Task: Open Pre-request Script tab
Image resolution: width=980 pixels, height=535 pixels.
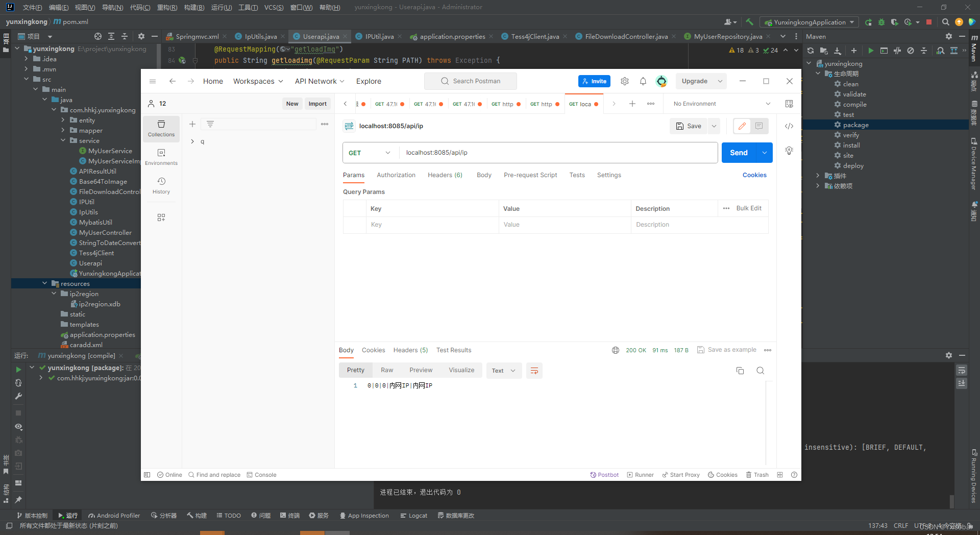Action: pos(530,175)
